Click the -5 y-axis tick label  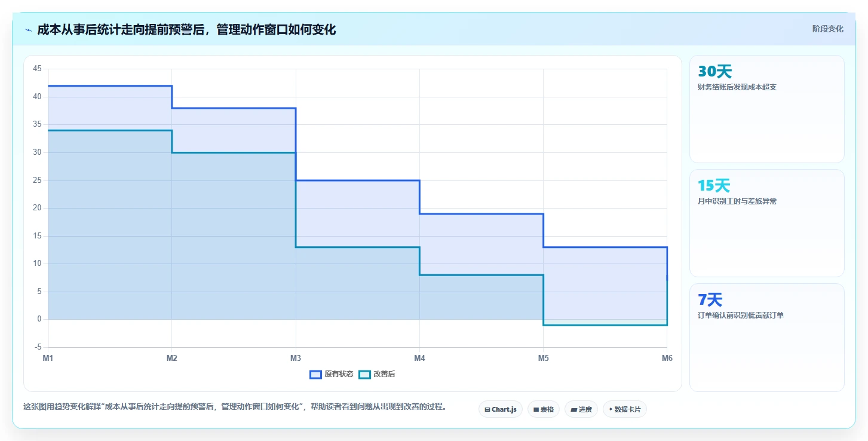click(x=38, y=347)
